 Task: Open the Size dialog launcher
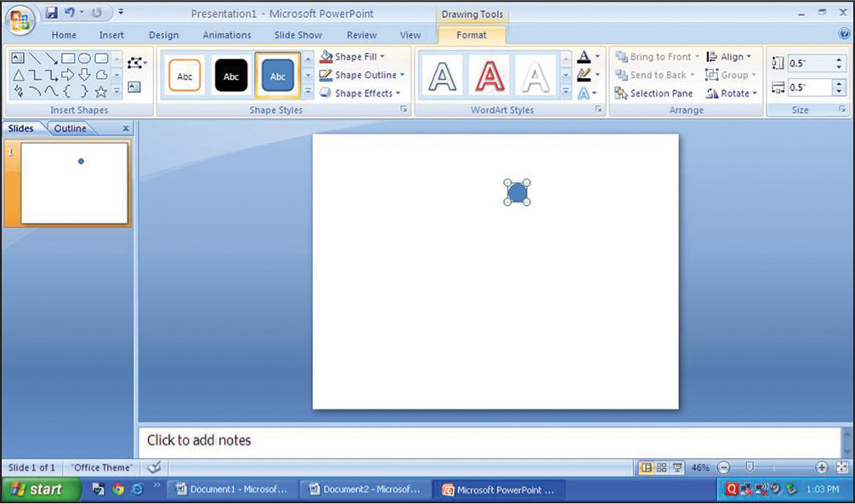coord(842,110)
